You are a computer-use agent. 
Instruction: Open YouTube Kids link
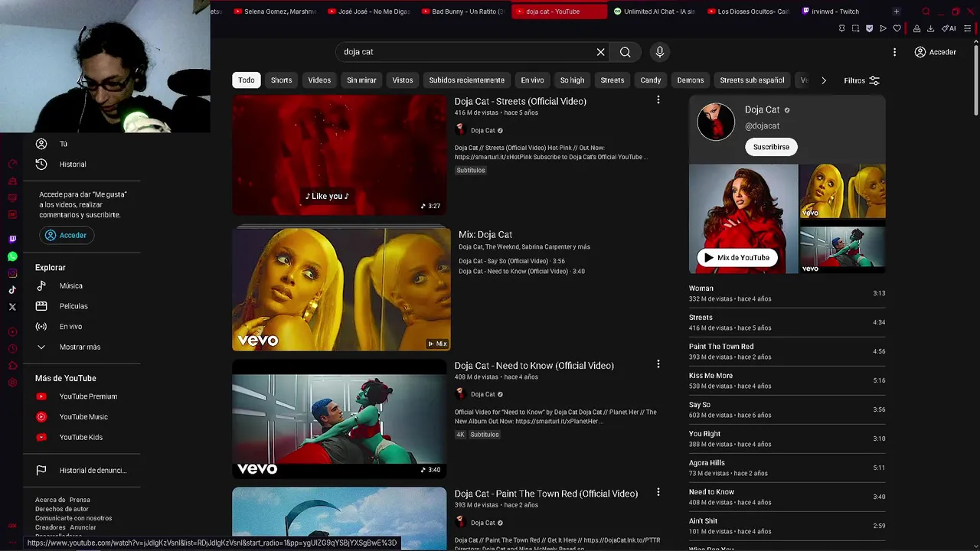pos(80,437)
